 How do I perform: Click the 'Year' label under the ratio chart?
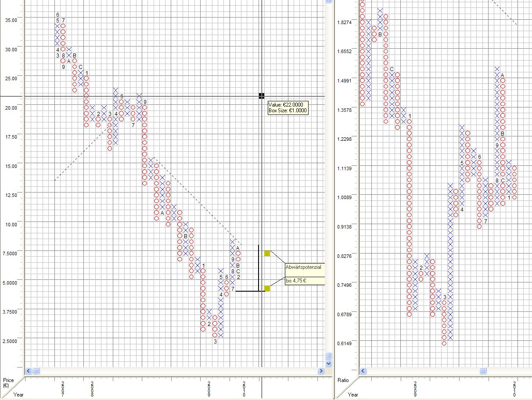point(352,395)
